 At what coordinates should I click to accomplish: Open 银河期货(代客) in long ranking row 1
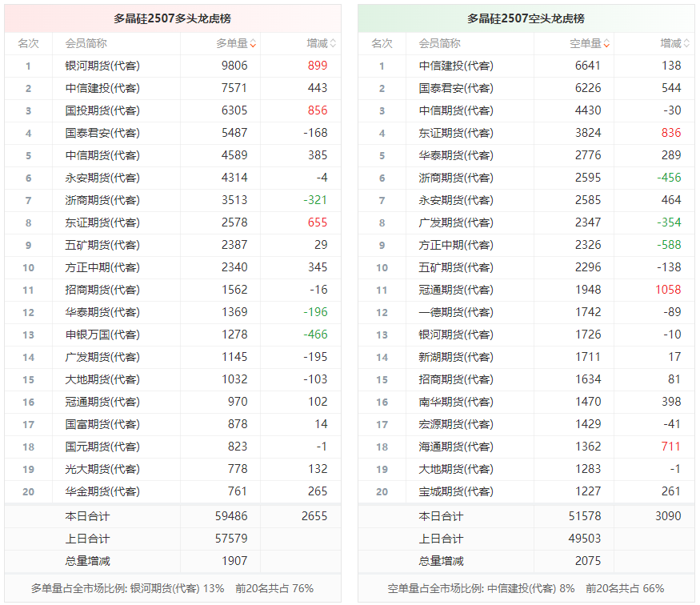(102, 66)
